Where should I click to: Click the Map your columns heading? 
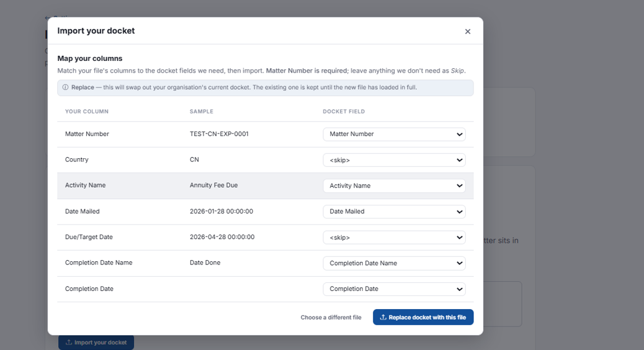[90, 58]
